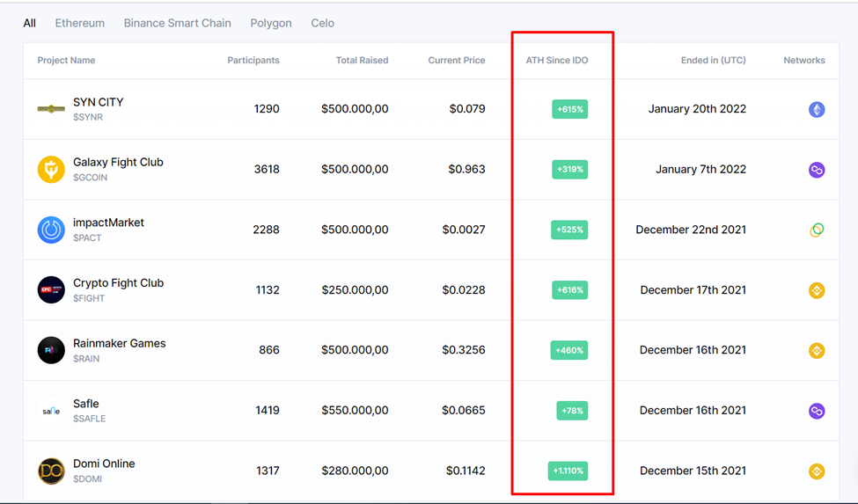858x504 pixels.
Task: Click the 3618 participants value
Action: click(x=267, y=170)
